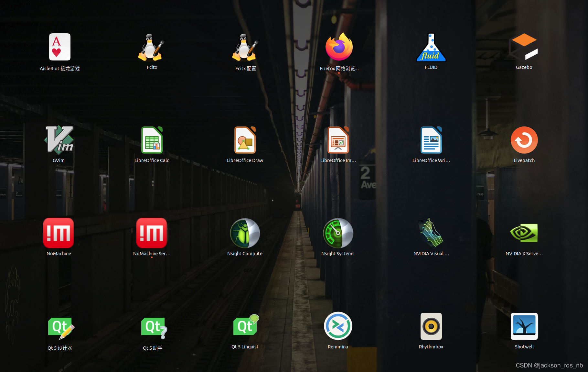Click the "Rhythmbox" text label

point(431,347)
